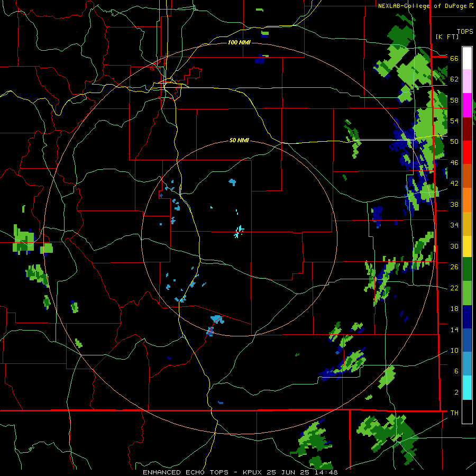This screenshot has width=476, height=476.
Task: Click the bright red legend swatch
Action: click(467, 152)
